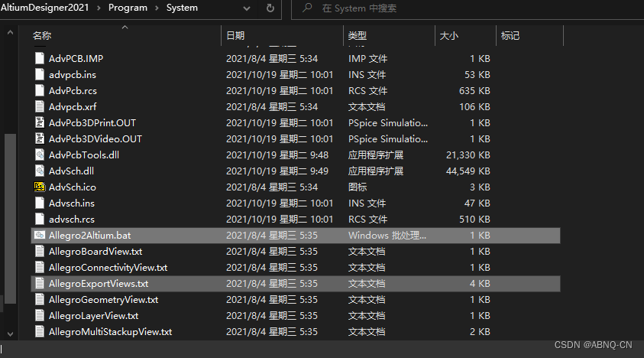Select the file name AdvPcb.rcs

[x=73, y=90]
